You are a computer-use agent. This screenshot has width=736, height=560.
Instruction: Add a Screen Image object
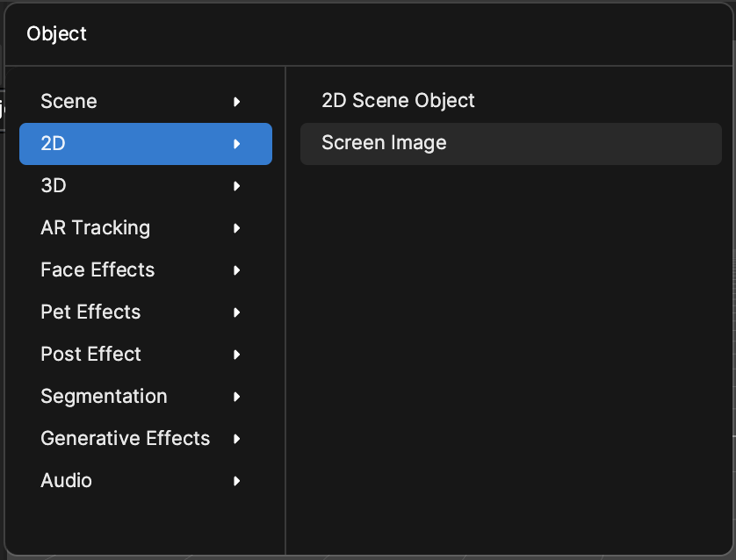510,144
